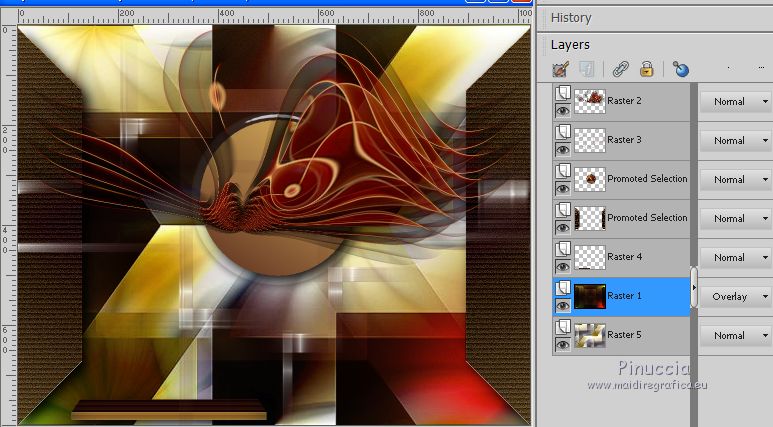Click the Raster 5 layer thumbnail
Screen dimensions: 773x427
click(x=590, y=335)
